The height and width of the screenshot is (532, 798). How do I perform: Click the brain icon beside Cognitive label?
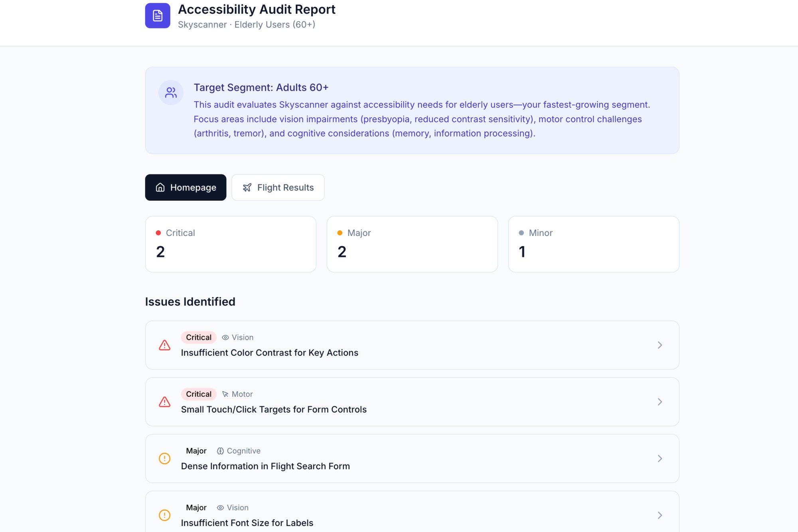(x=220, y=451)
